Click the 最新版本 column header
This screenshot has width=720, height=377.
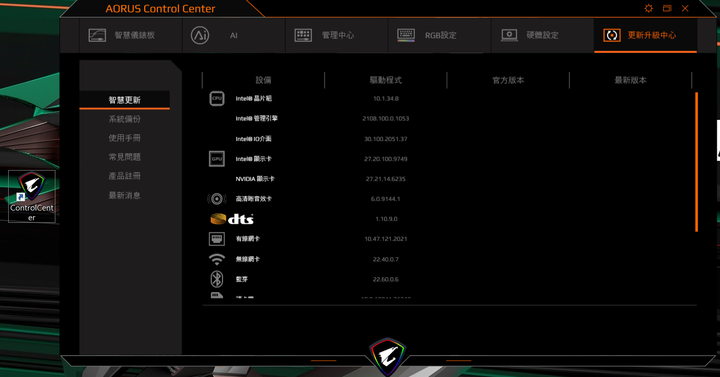630,80
